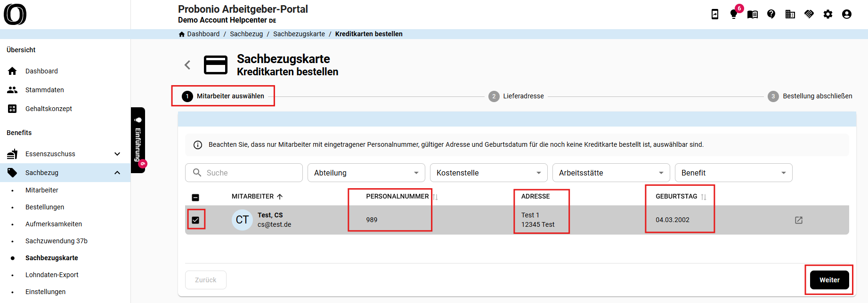The height and width of the screenshot is (303, 868).
Task: Sort by Personalnummer column arrows
Action: pyautogui.click(x=435, y=197)
